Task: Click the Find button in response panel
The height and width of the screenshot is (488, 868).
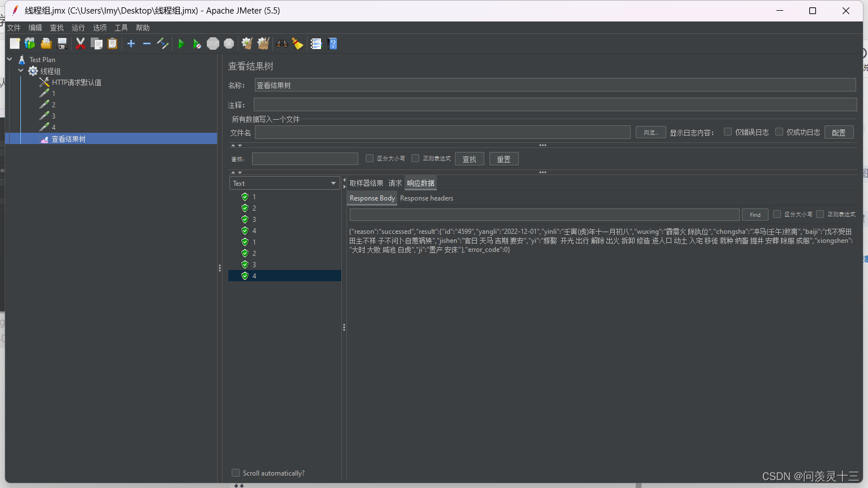Action: [755, 215]
